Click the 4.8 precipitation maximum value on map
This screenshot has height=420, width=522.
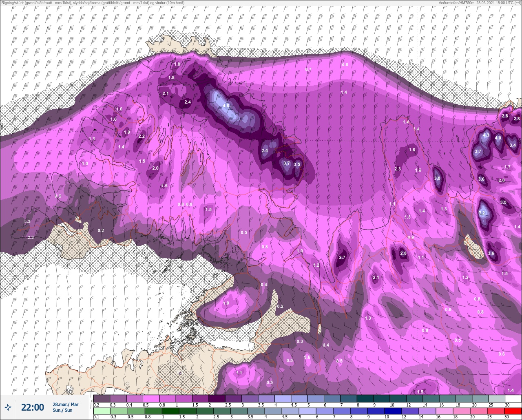226,106
